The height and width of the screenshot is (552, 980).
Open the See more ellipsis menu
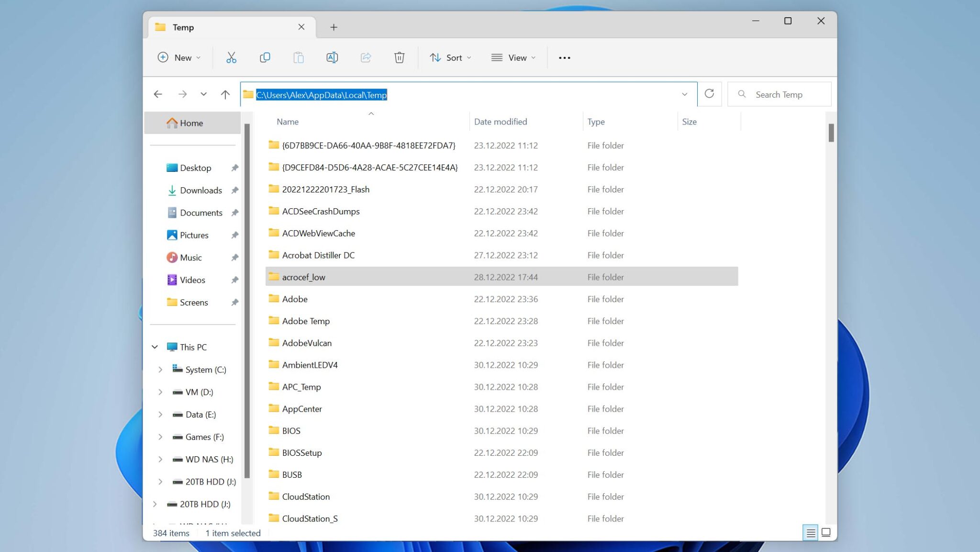click(x=564, y=57)
